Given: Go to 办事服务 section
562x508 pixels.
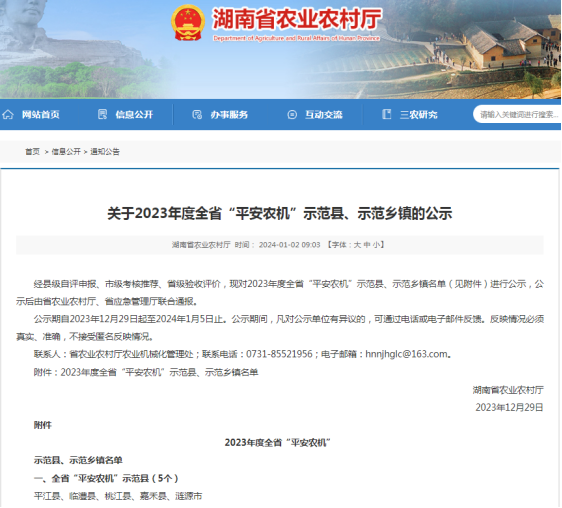Looking at the screenshot, I should (229, 115).
